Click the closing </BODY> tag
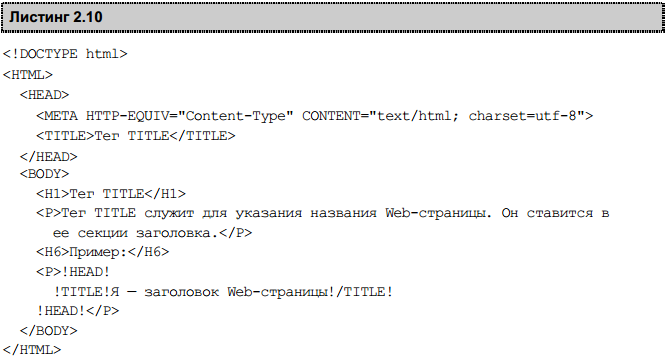The image size is (669, 361). [x=49, y=331]
